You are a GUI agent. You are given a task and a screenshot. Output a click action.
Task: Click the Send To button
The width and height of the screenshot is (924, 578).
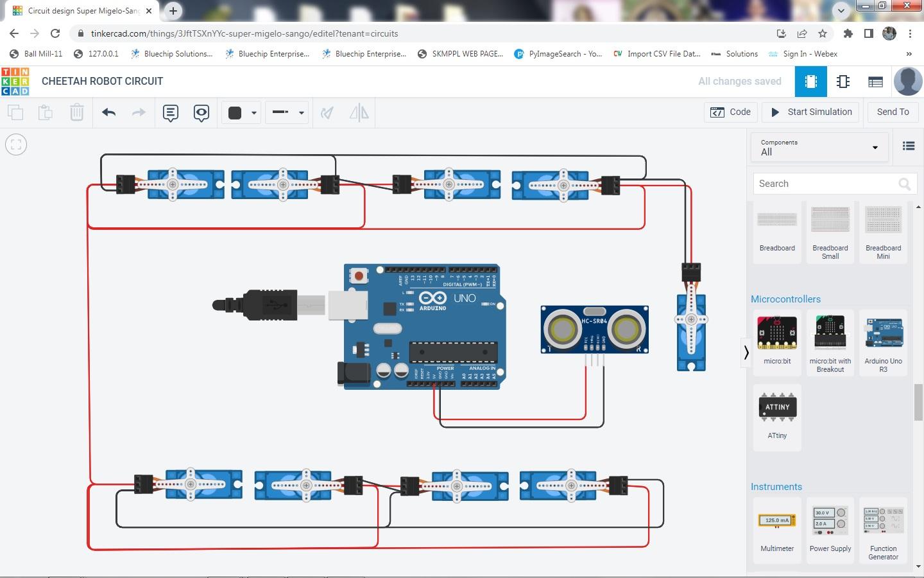(893, 112)
